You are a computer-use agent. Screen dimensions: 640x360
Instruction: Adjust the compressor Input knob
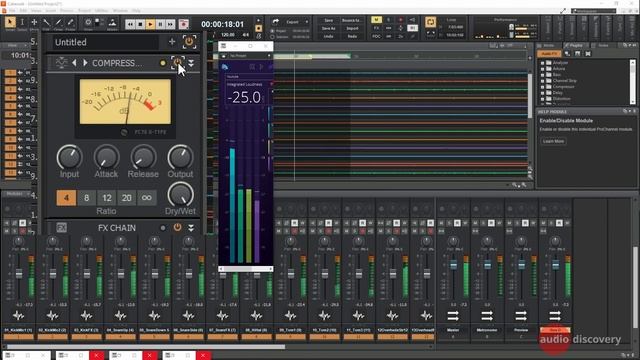click(x=69, y=158)
